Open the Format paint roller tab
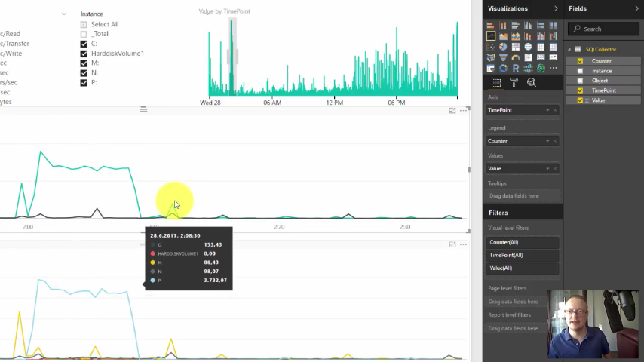 tap(514, 83)
